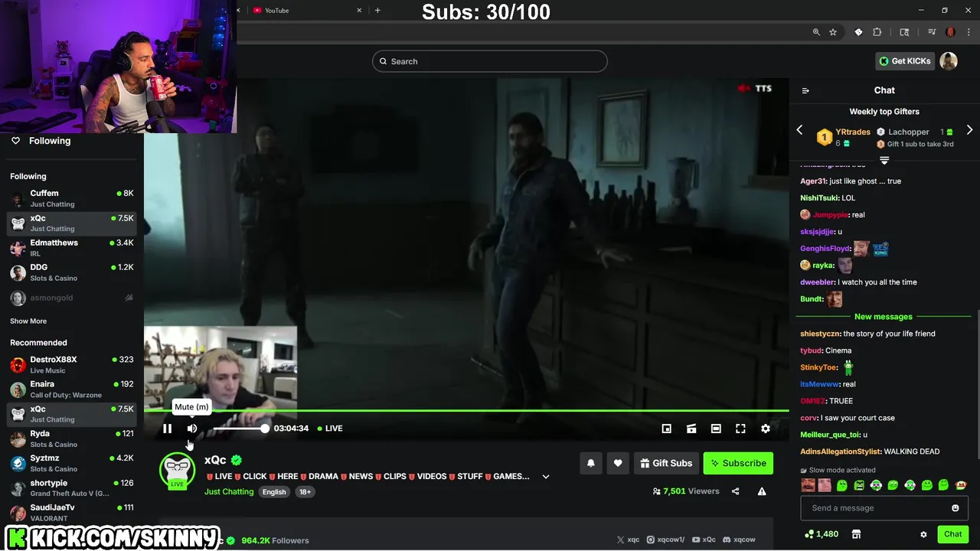Click the 18+ tag

[x=305, y=492]
